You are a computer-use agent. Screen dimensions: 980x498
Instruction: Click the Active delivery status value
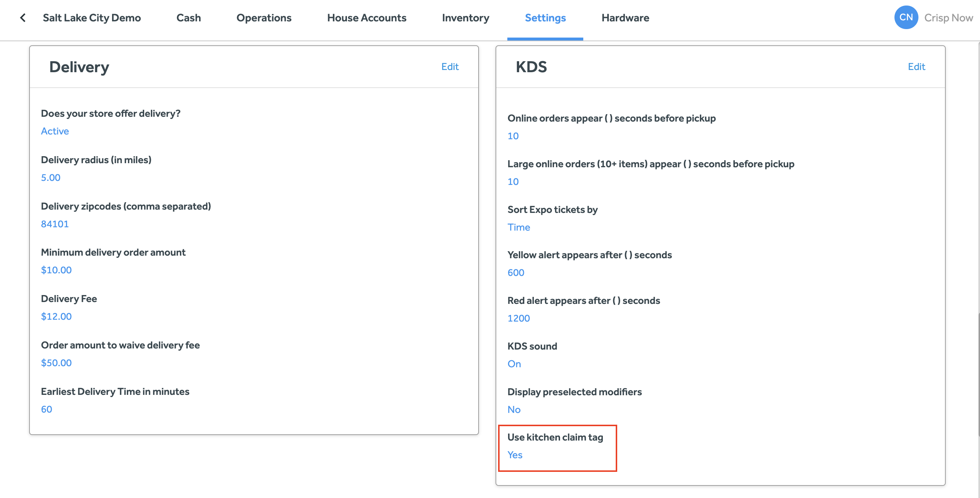coord(55,131)
